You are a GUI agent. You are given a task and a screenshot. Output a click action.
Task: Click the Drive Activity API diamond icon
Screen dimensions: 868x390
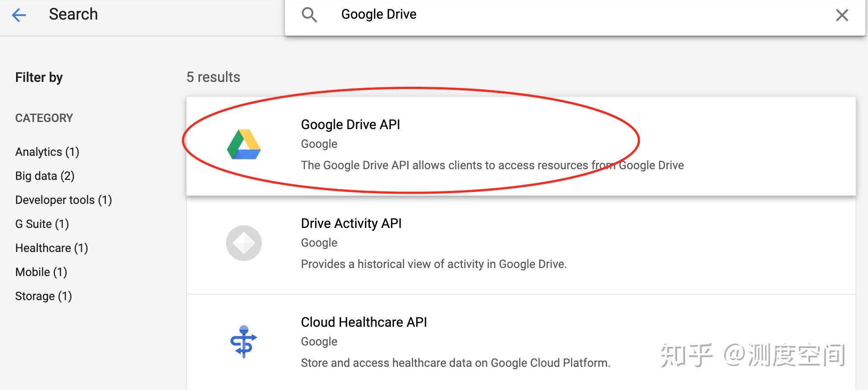(243, 243)
